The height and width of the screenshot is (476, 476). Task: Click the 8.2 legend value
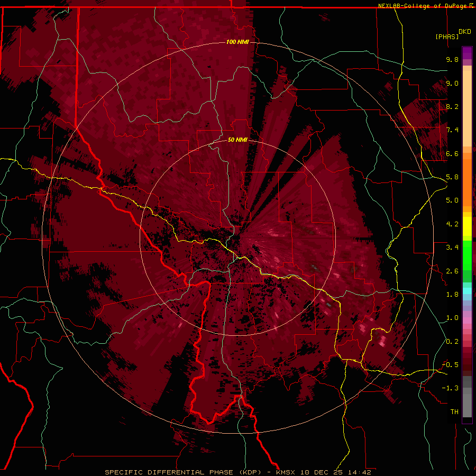click(x=452, y=106)
